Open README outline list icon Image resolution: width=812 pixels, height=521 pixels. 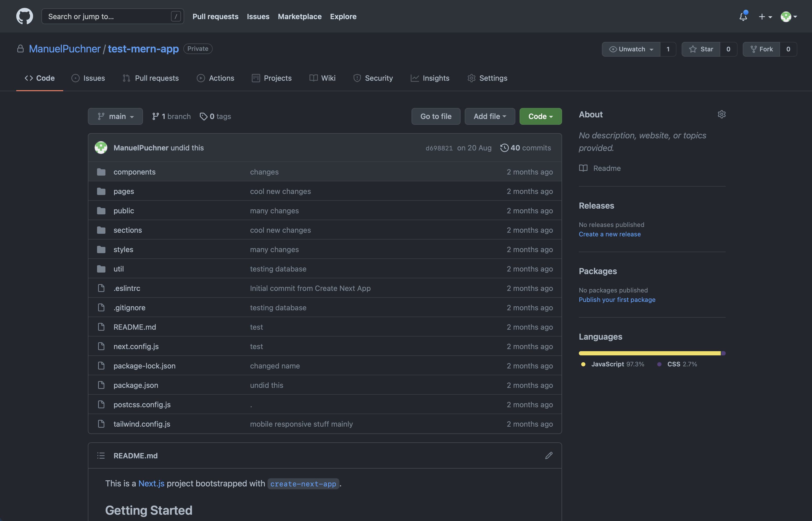point(101,455)
